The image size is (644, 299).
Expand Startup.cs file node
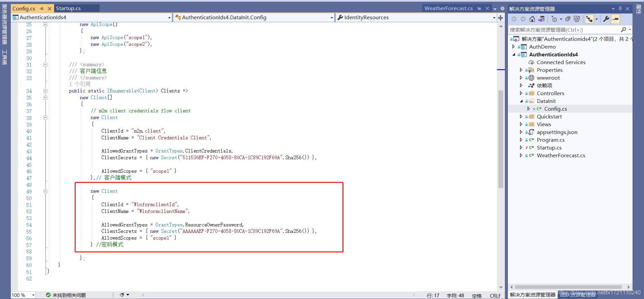point(521,147)
